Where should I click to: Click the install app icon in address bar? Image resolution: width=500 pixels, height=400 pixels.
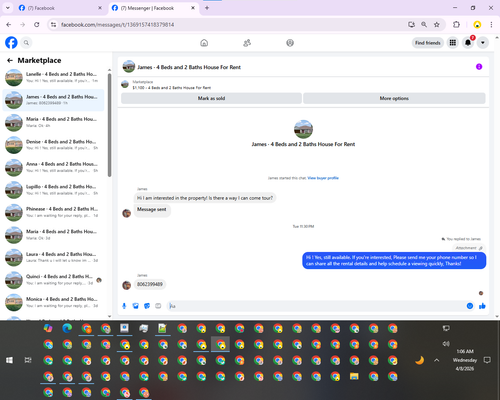point(411,25)
